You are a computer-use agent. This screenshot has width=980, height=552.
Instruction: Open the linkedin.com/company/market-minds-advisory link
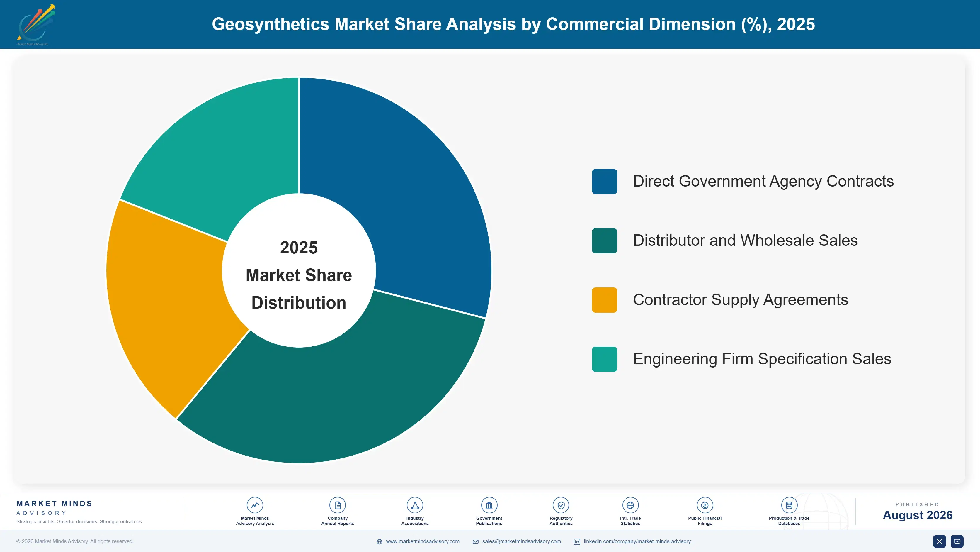[637, 541]
